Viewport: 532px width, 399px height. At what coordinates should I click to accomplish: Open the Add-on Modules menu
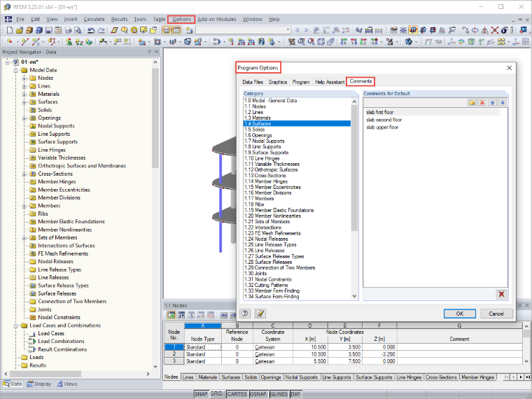[217, 20]
